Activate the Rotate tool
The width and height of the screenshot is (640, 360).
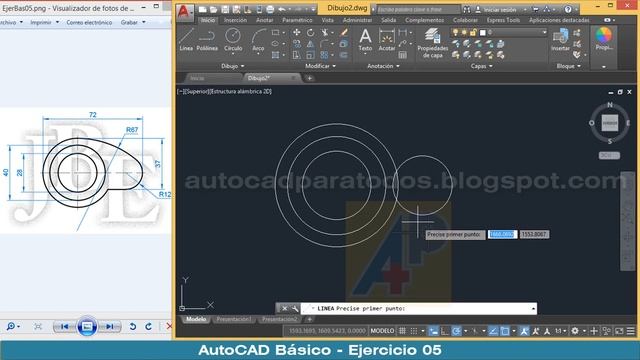[x=311, y=33]
